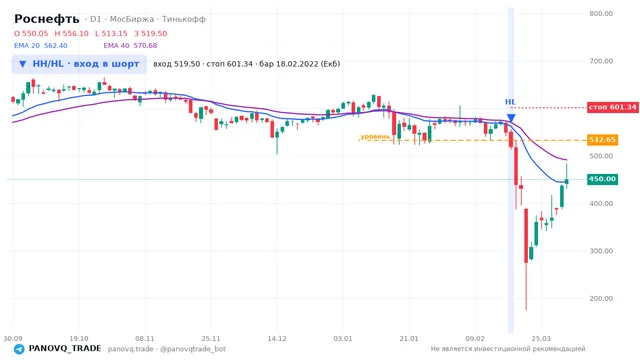Screen dimensions: 640x360
Task: Click the 03.01 date axis label
Action: [342, 338]
